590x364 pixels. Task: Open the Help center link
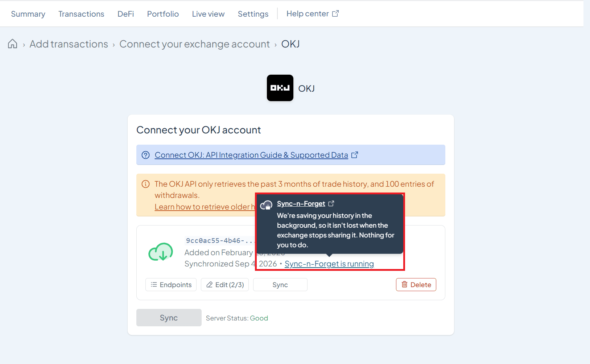[313, 14]
